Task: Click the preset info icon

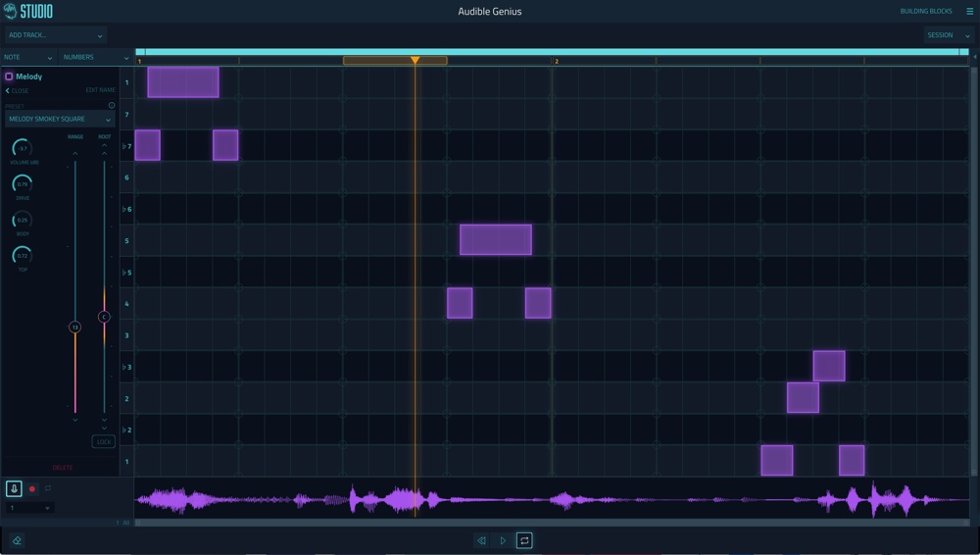Action: pos(112,105)
